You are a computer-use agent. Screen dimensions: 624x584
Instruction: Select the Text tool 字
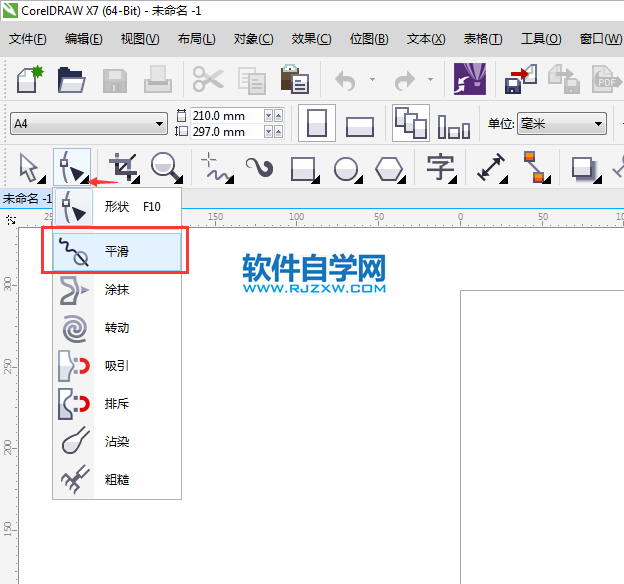[441, 168]
